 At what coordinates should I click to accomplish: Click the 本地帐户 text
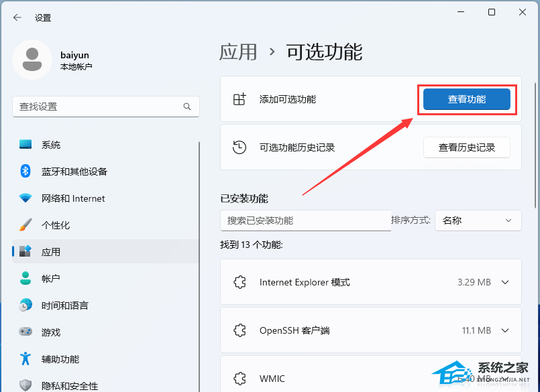[x=76, y=67]
